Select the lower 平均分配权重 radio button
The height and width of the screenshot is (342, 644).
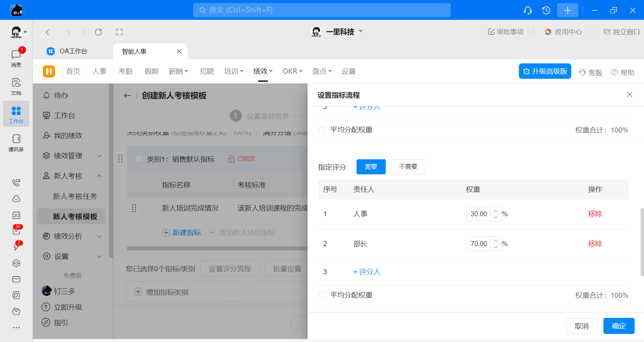[x=322, y=295]
